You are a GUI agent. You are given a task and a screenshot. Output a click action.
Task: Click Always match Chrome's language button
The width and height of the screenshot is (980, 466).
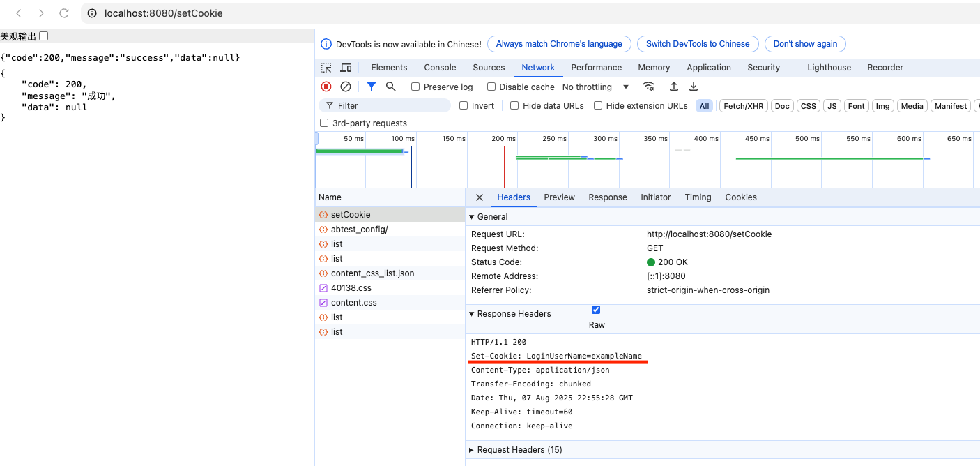tap(559, 44)
